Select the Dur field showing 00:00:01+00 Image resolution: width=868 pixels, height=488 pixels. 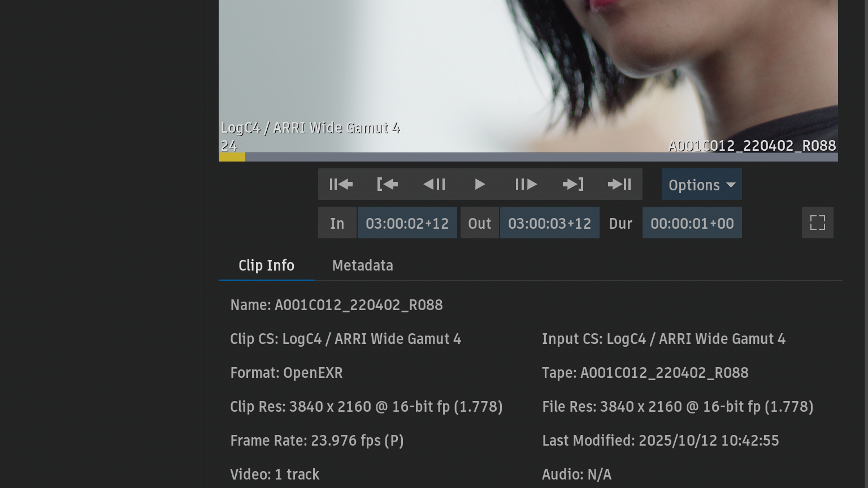pos(692,223)
